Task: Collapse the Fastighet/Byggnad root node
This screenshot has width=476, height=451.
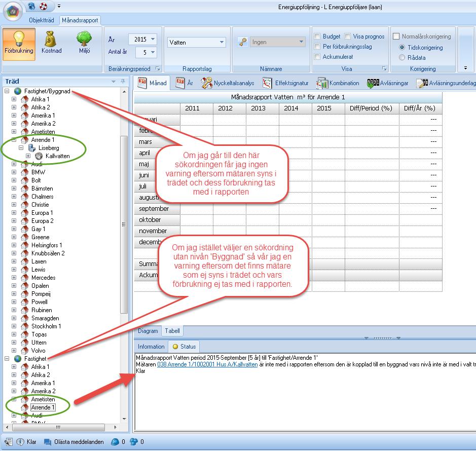Action: pos(7,91)
